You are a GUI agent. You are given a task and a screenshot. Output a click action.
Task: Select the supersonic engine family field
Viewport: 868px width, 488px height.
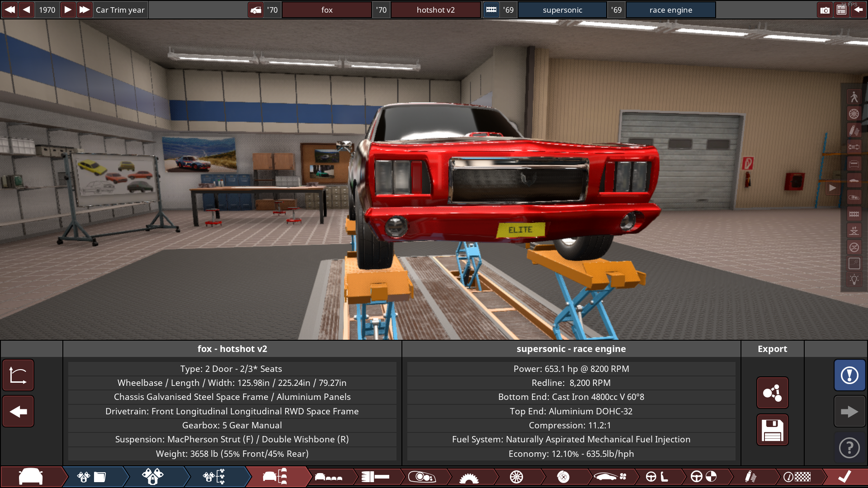(x=562, y=9)
